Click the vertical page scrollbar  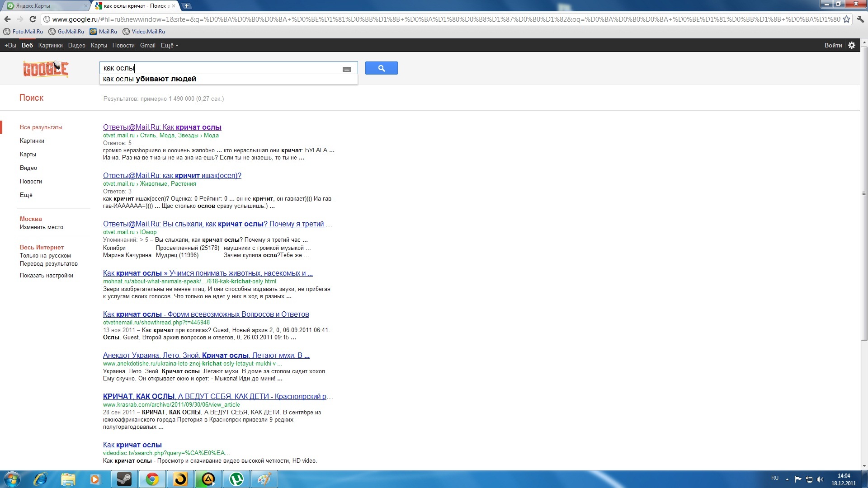[864, 193]
